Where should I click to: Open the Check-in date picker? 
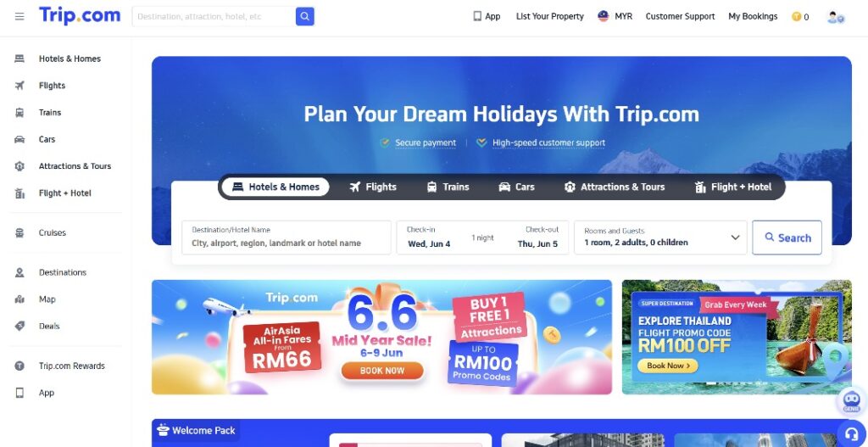pyautogui.click(x=430, y=237)
